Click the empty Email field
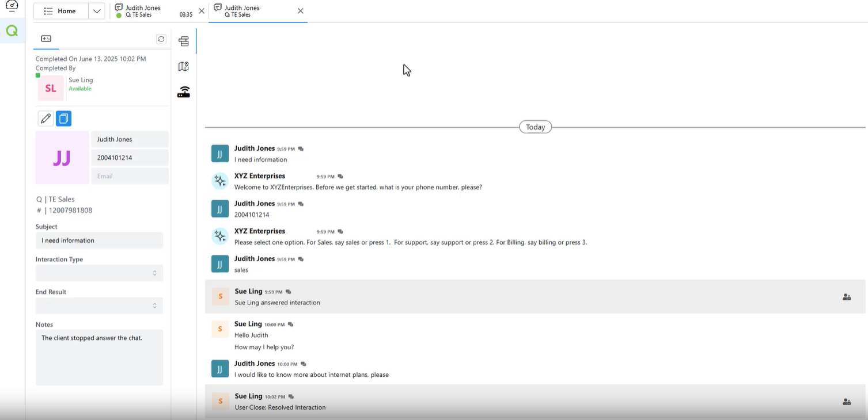 click(x=130, y=176)
